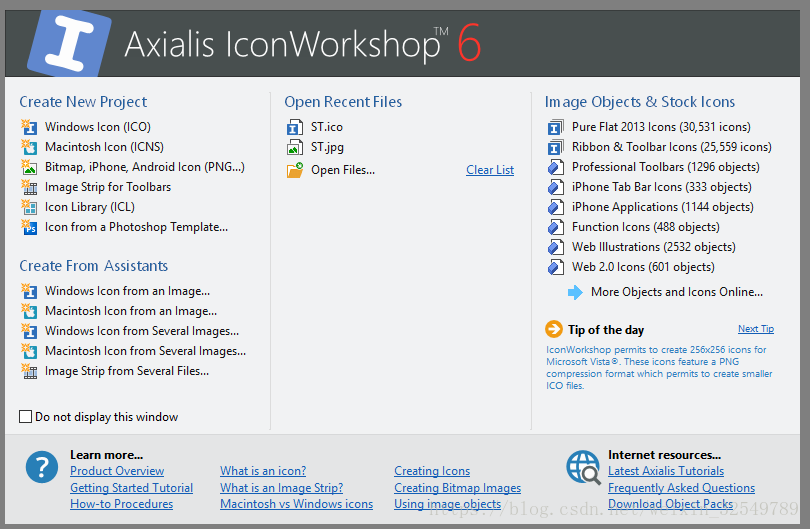Click the Windows Icon from an Image assistant icon
This screenshot has height=529, width=810.
click(29, 291)
